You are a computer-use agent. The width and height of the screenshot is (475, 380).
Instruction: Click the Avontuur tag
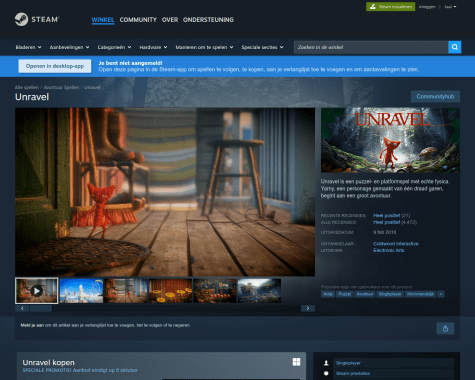(x=364, y=294)
